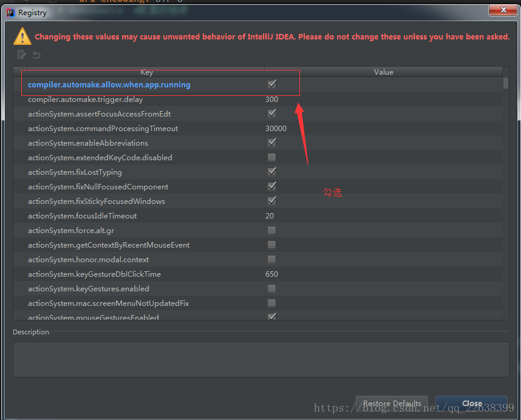Select the actionSystem.force.alt.gr key text

pyautogui.click(x=71, y=231)
